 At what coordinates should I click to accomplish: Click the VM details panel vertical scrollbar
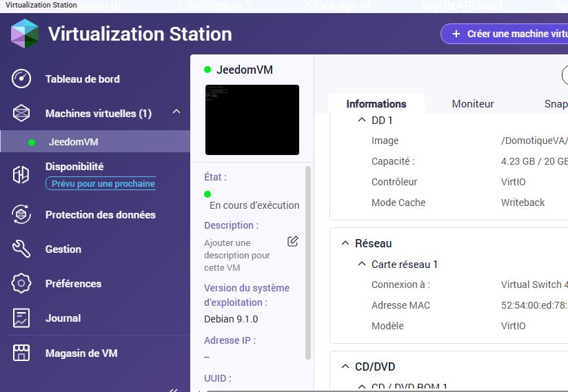(x=308, y=262)
